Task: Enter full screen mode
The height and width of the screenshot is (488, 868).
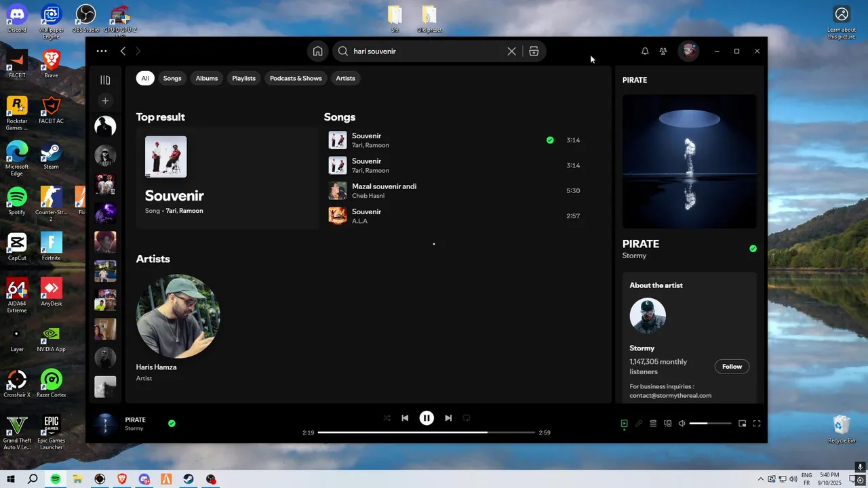Action: (757, 424)
